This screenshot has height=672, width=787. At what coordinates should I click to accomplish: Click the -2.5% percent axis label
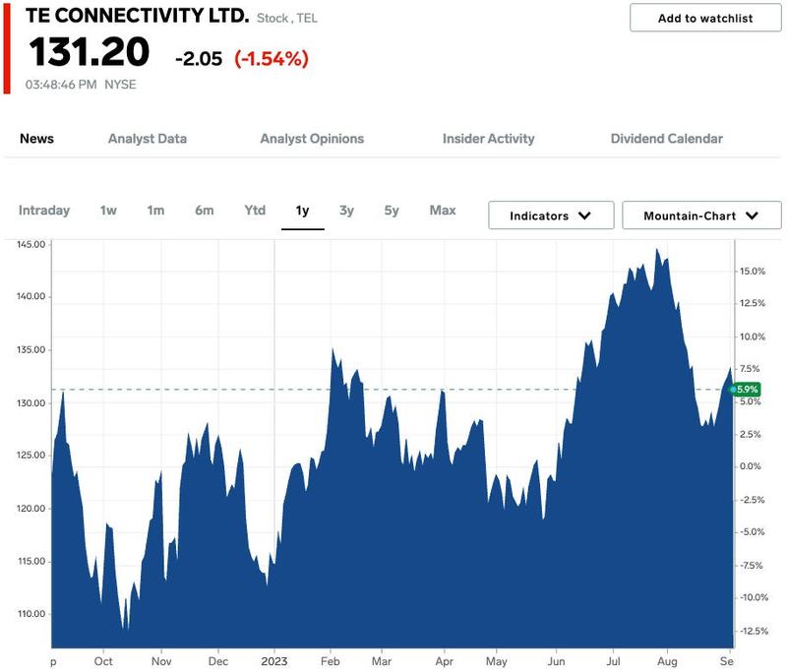click(x=753, y=500)
